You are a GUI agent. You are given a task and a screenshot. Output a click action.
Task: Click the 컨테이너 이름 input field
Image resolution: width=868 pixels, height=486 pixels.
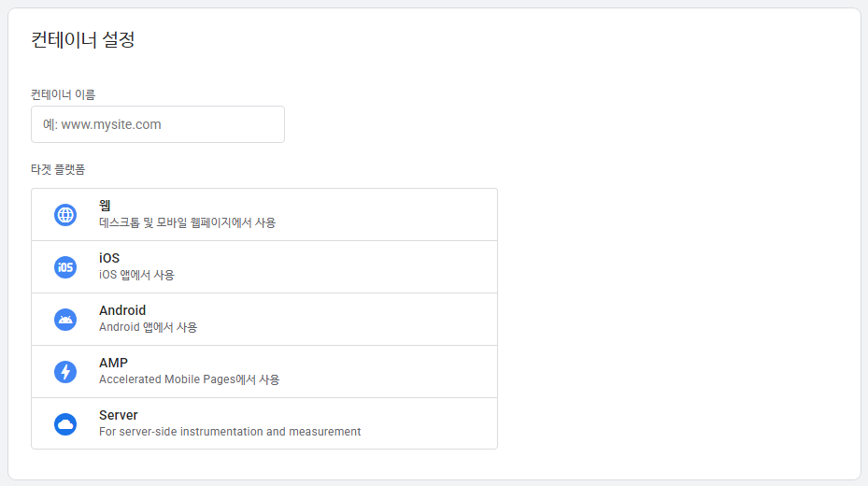point(158,124)
